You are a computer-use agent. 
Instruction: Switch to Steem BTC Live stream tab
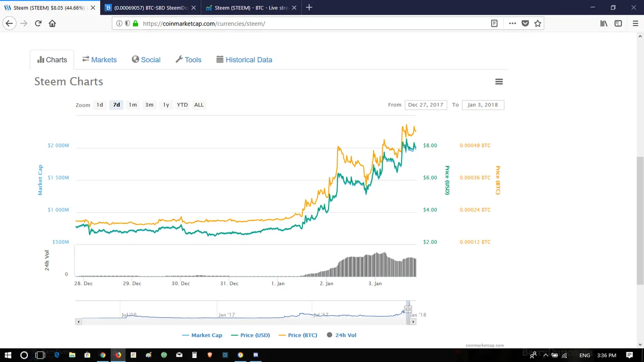point(251,8)
